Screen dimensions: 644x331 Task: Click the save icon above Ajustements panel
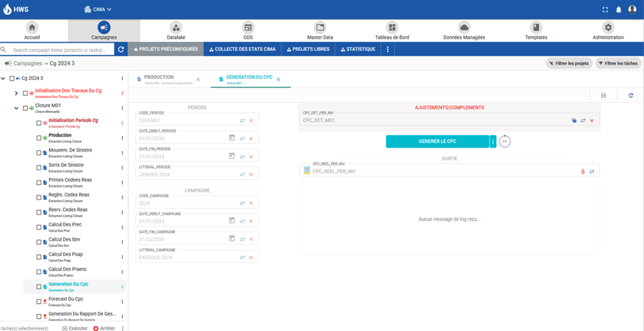point(603,96)
